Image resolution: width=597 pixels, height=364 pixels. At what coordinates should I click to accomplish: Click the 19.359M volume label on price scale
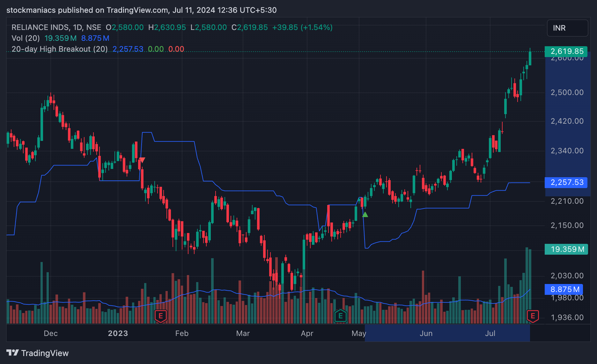tap(566, 249)
